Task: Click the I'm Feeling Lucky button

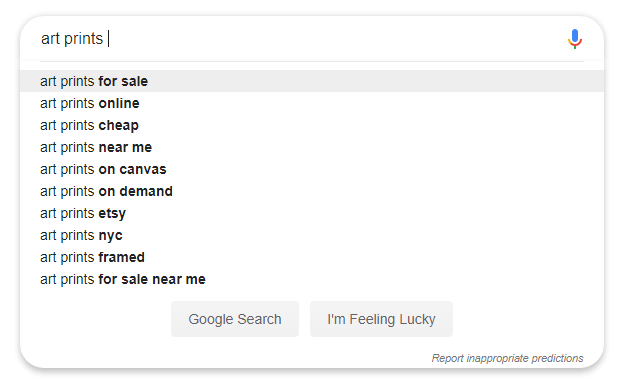Action: (381, 319)
